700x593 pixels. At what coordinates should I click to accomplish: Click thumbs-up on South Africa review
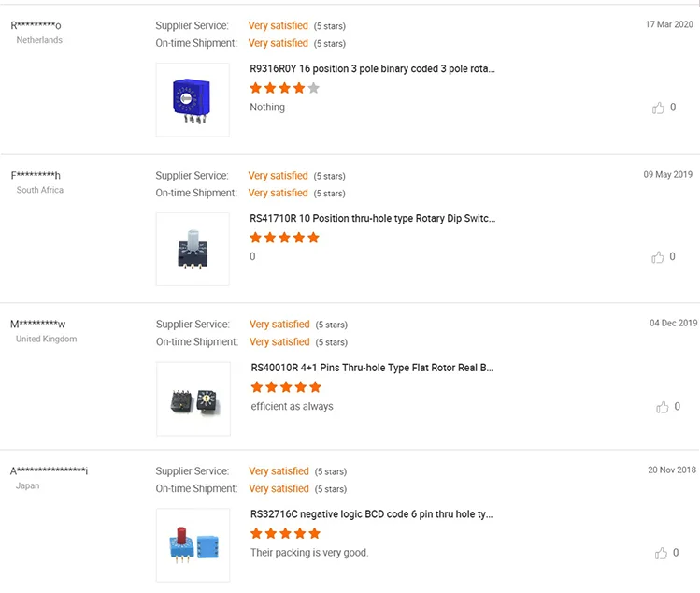tap(658, 257)
